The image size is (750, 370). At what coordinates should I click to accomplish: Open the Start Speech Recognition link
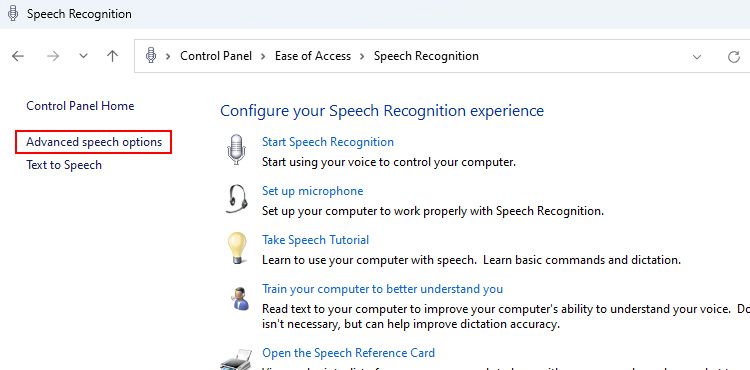coord(328,142)
